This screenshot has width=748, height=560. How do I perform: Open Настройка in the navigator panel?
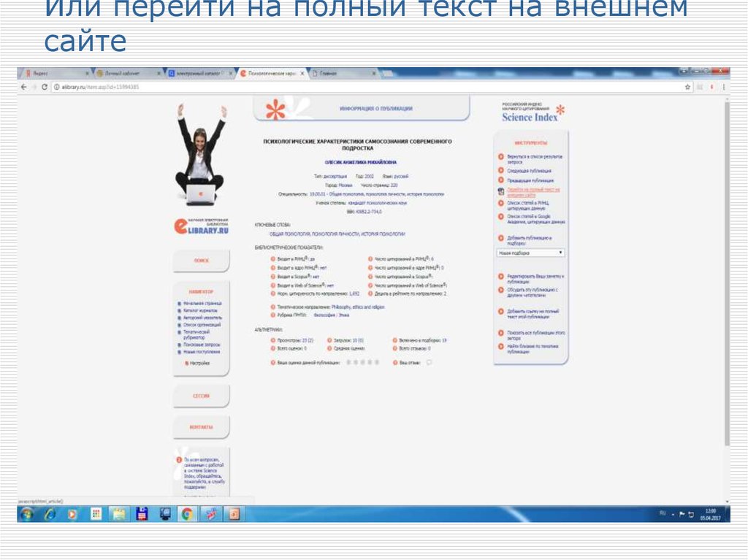199,363
